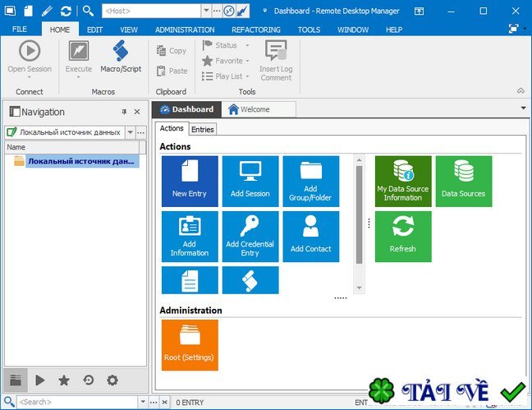Click the Actions panel vertical scrollbar
Viewport: 532px width, 410px height.
point(359,214)
